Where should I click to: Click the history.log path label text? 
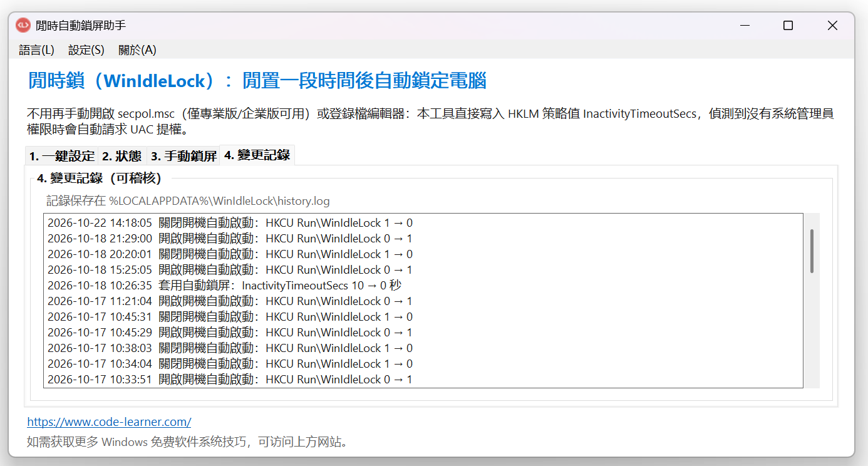pos(188,201)
